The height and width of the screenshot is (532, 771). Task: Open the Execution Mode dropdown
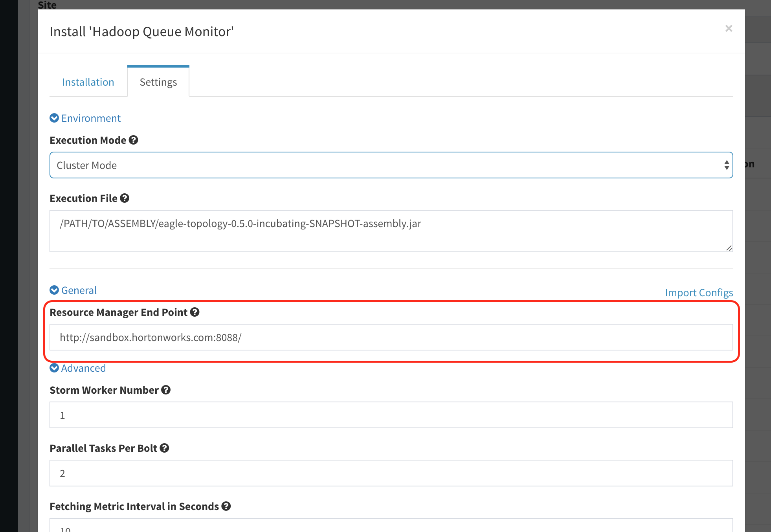pos(391,165)
